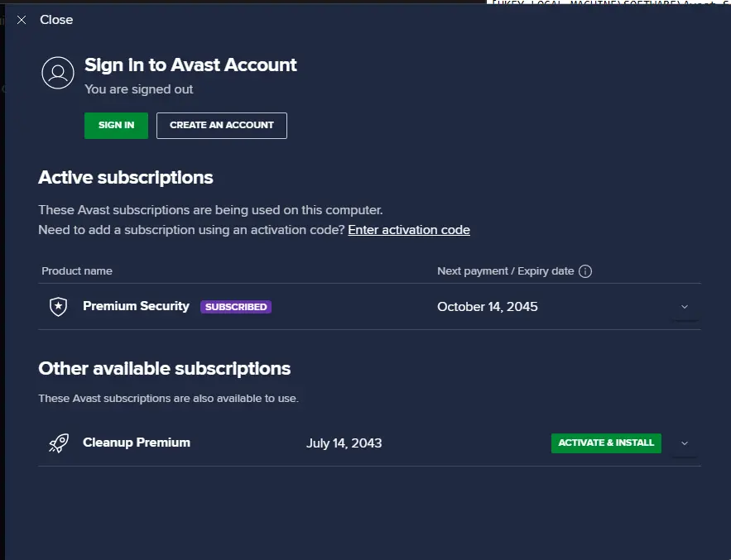Image resolution: width=731 pixels, height=560 pixels.
Task: Click the October 14, 2045 expiry date
Action: 487,307
